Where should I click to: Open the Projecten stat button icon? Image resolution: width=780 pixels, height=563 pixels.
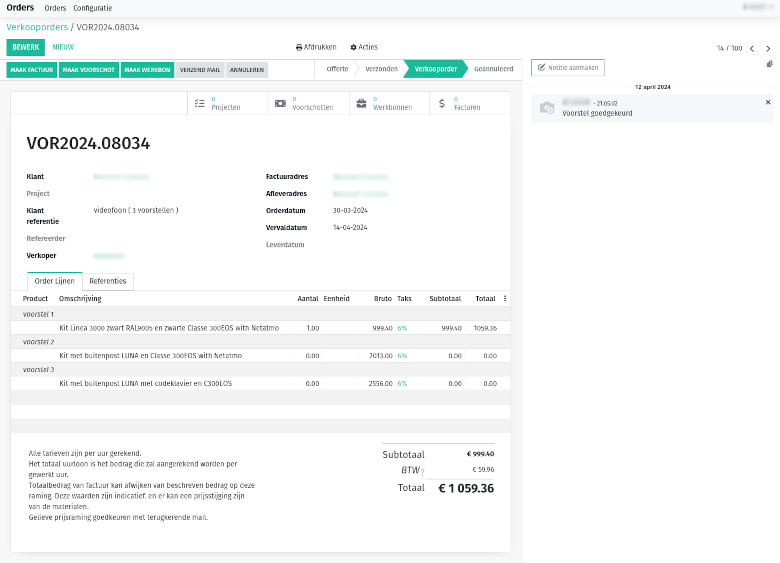tap(200, 103)
